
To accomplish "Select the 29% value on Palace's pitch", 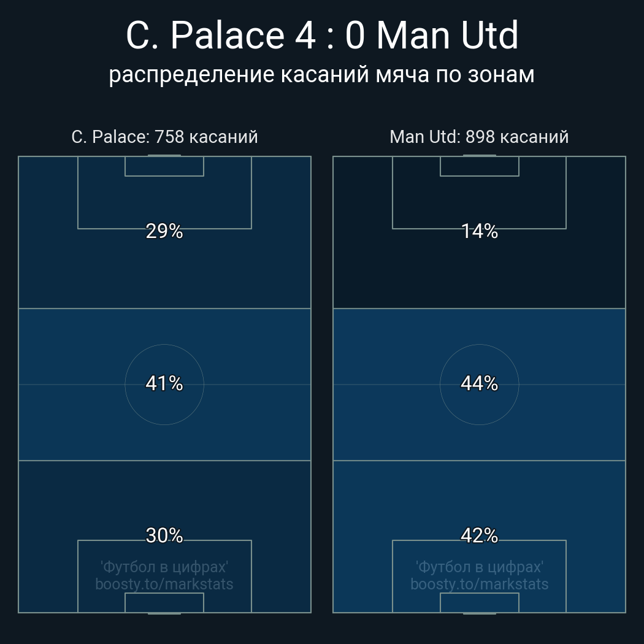I will pos(164,231).
